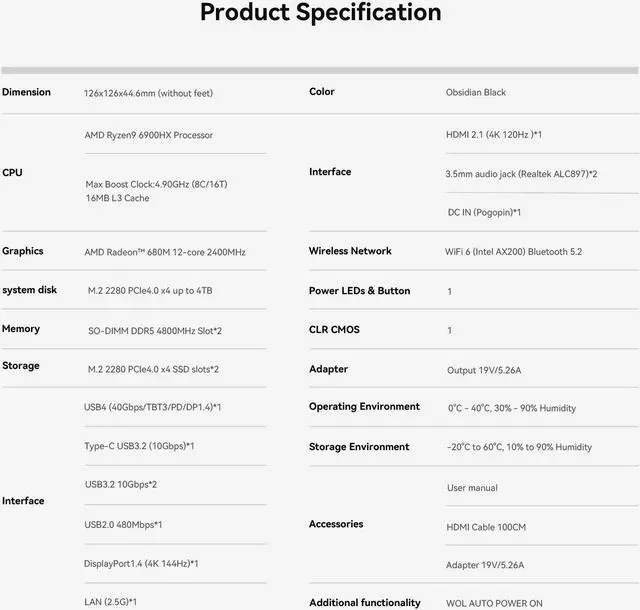
Task: Click the Obsidian Black color value
Action: pos(476,92)
